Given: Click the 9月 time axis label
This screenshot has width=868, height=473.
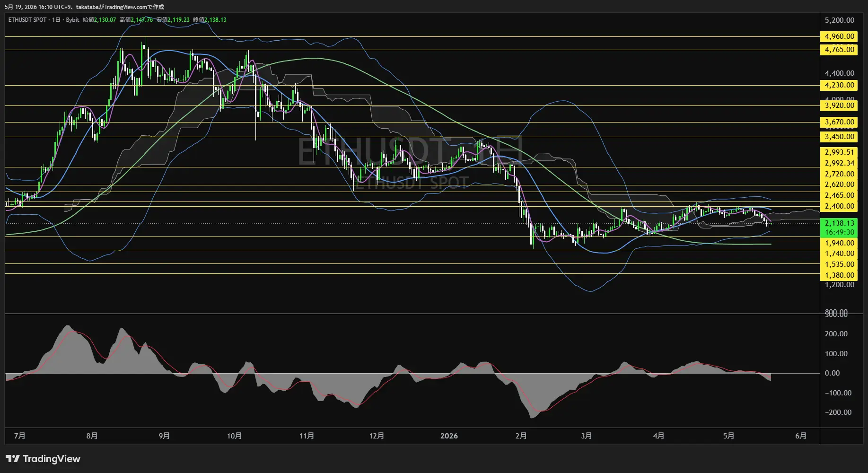Looking at the screenshot, I should coord(164,436).
